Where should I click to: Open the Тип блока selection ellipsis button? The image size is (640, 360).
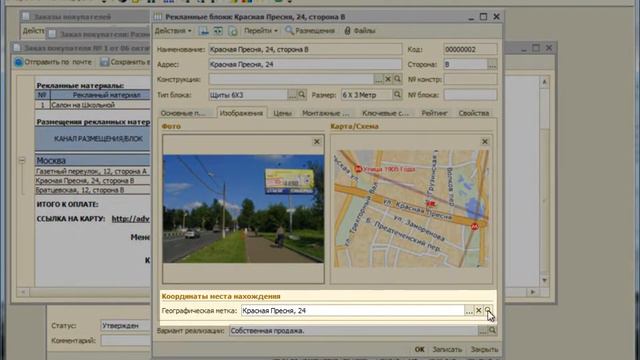(292, 95)
